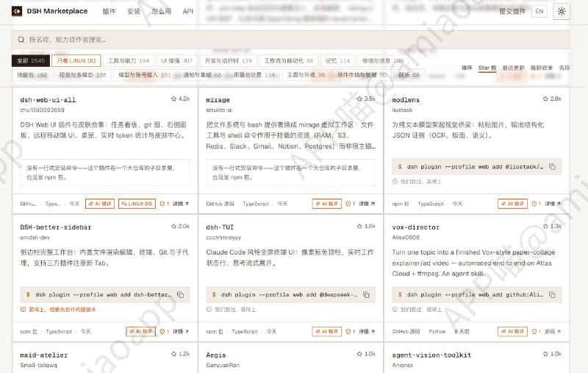Select the 全部 2545 filter chip
The image size is (588, 373).
(31, 60)
